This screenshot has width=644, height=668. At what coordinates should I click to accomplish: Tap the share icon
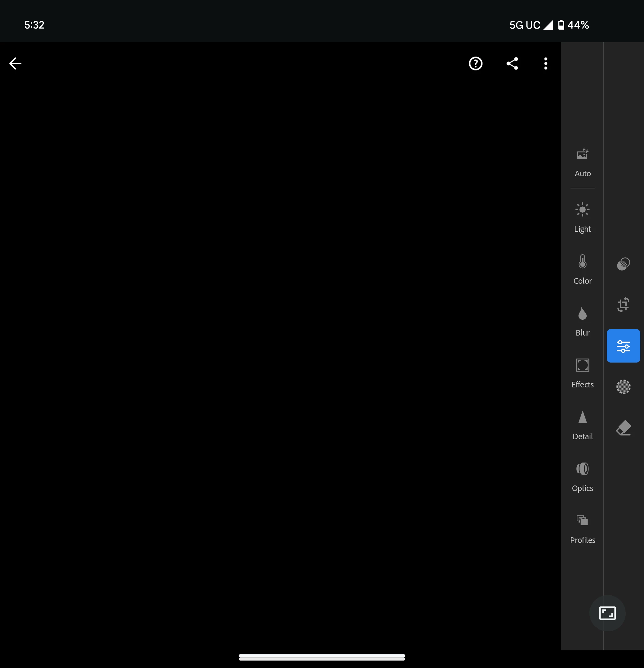click(x=512, y=63)
